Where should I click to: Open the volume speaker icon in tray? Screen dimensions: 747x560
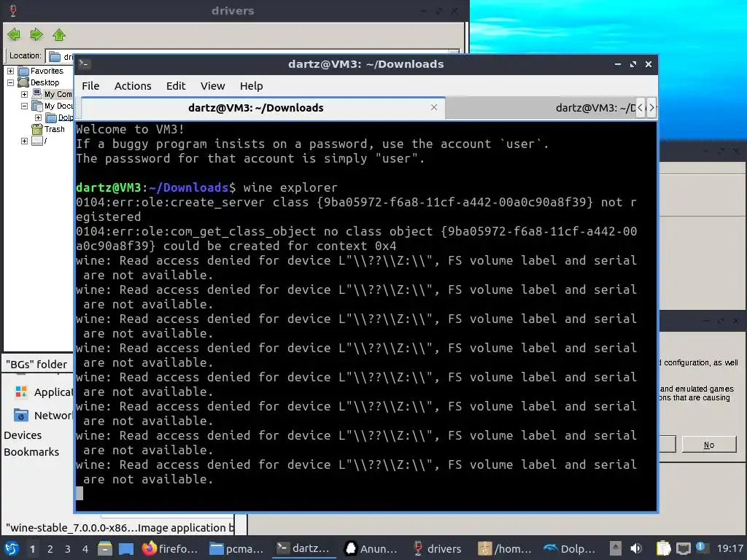(x=636, y=548)
